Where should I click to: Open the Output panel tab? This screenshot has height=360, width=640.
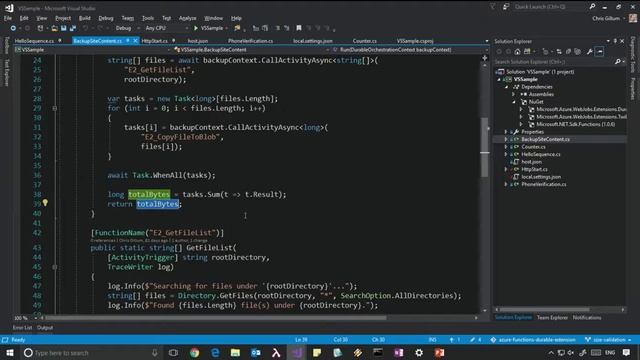click(x=45, y=327)
